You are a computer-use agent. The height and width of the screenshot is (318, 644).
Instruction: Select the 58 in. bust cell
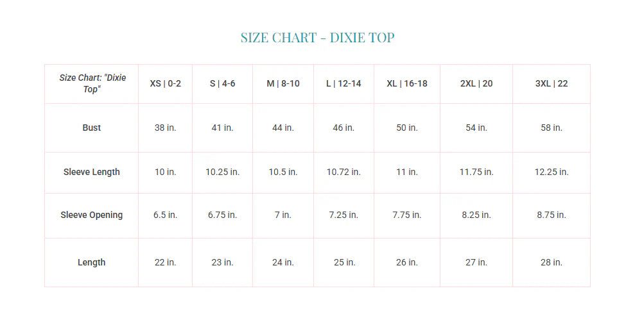coord(552,128)
